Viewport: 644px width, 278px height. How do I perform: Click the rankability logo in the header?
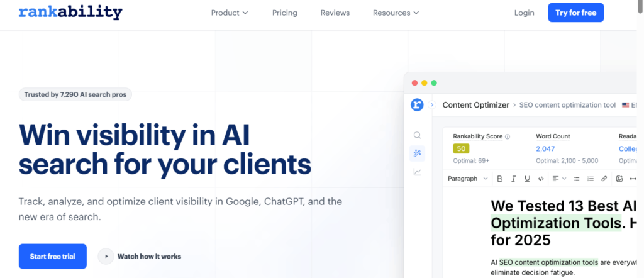click(x=70, y=13)
